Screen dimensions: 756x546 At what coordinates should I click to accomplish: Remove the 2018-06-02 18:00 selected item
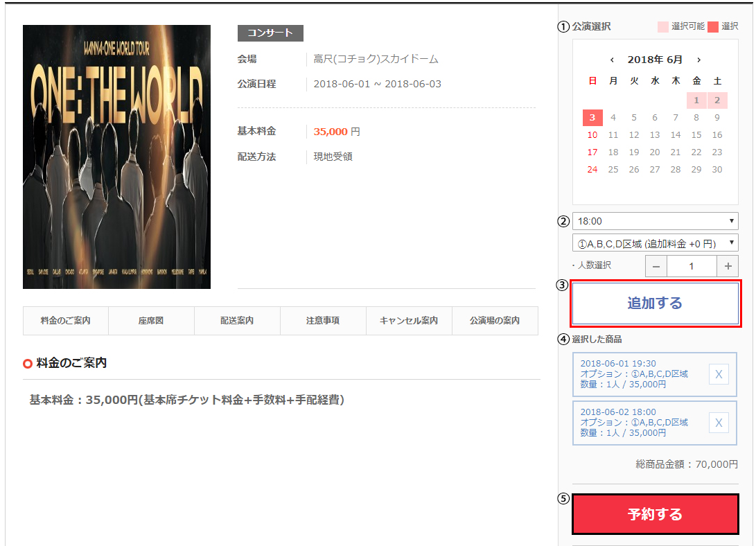tap(719, 423)
